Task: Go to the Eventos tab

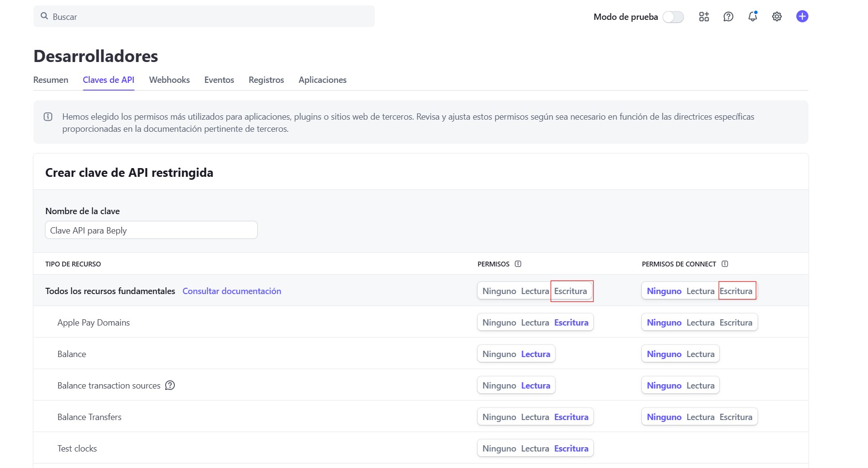Action: click(x=219, y=80)
